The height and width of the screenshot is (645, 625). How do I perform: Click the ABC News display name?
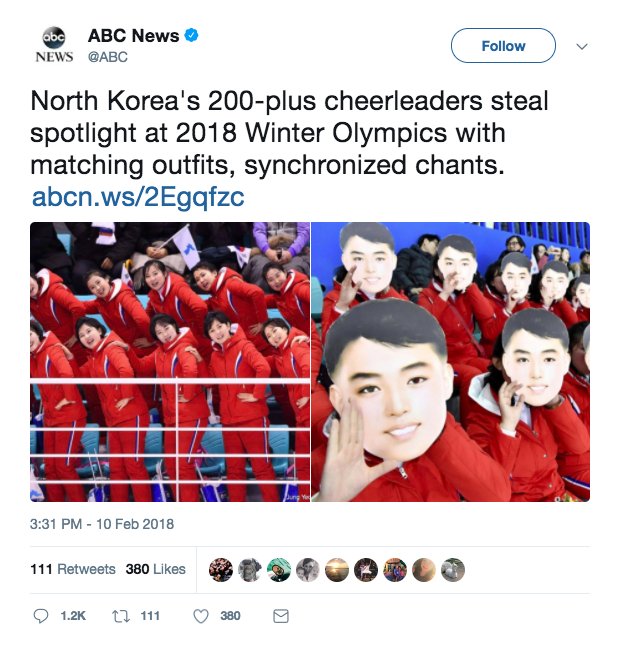click(133, 36)
